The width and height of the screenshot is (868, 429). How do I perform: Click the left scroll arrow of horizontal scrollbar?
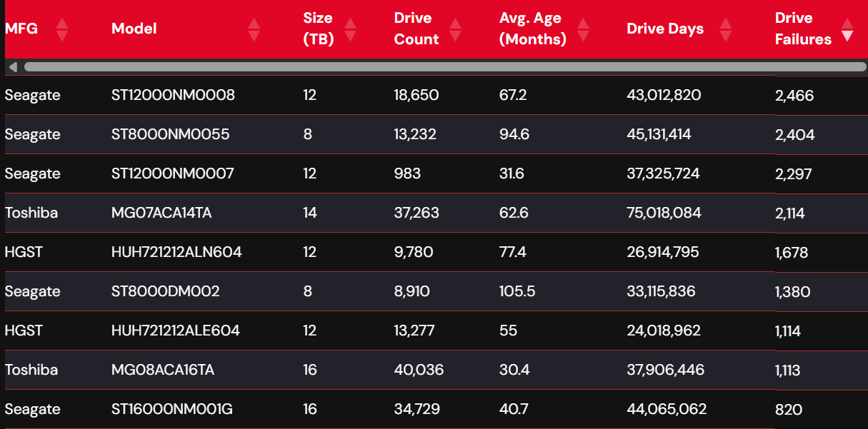[x=13, y=67]
